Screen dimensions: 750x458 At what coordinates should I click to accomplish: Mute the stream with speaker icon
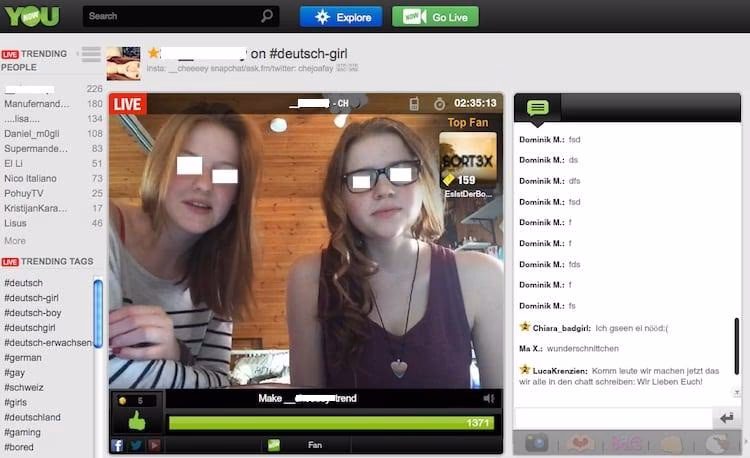[489, 398]
